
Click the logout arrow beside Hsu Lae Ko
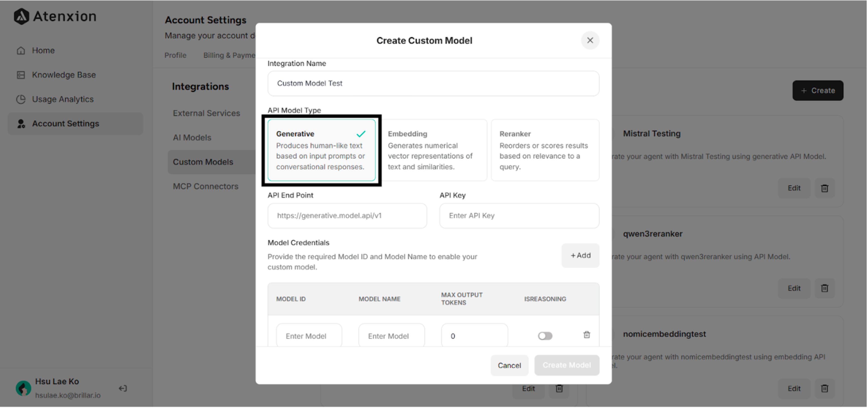point(122,388)
